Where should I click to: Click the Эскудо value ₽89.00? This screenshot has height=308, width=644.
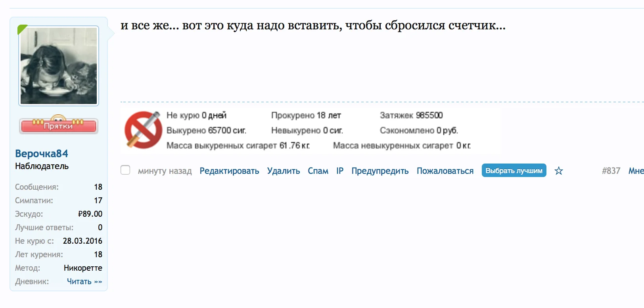tap(90, 214)
